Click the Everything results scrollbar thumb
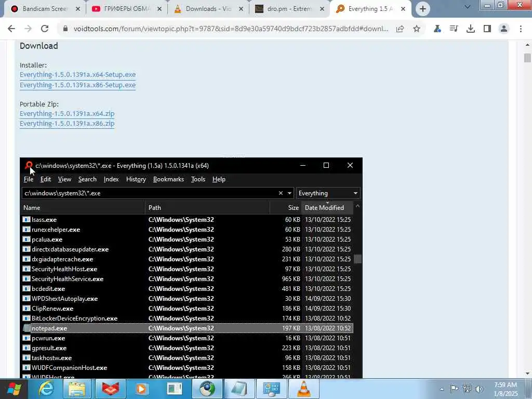 (357, 259)
